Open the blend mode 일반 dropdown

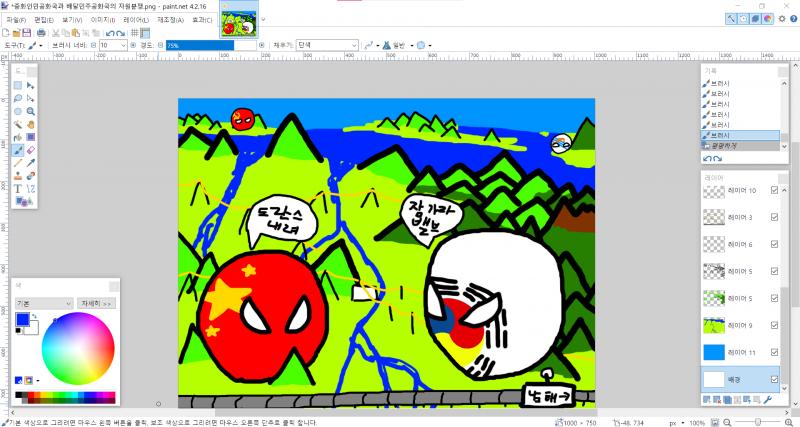(x=398, y=45)
